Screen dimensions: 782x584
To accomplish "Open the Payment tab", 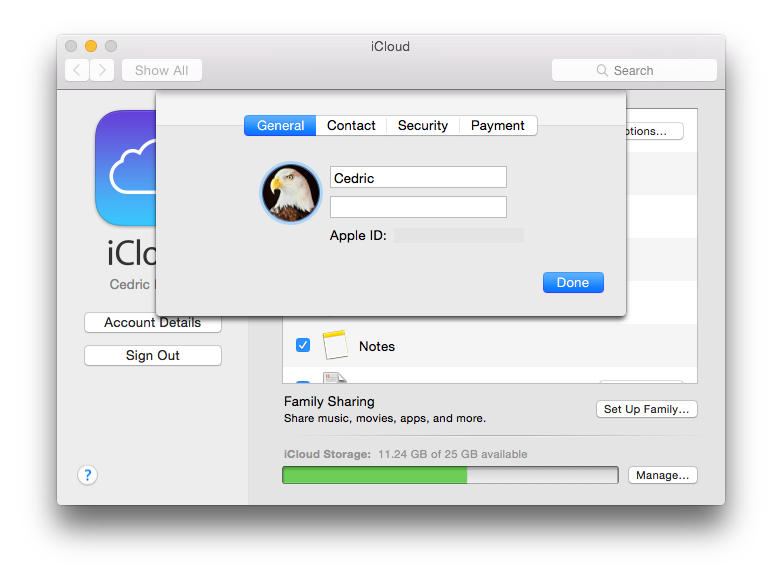I will pos(498,126).
